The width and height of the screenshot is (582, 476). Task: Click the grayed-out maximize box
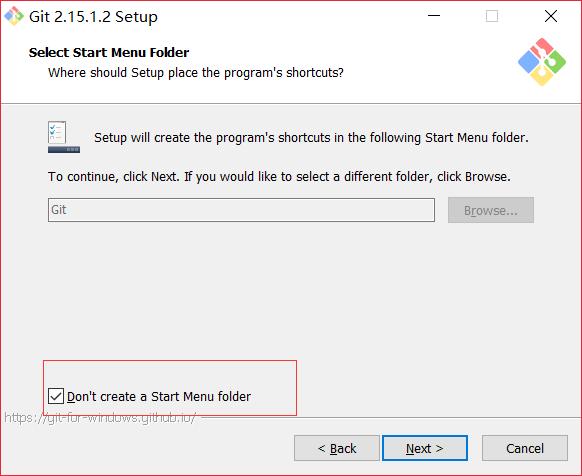click(492, 16)
